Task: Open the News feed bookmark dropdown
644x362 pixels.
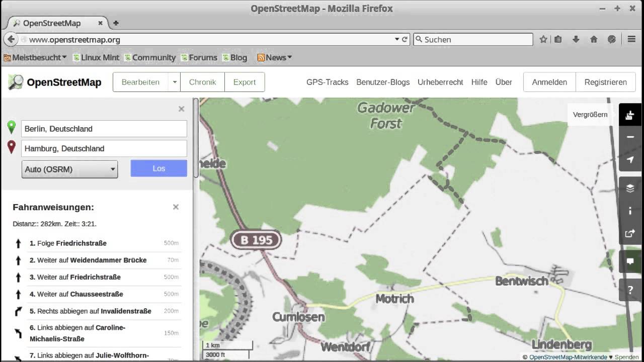Action: pyautogui.click(x=274, y=57)
